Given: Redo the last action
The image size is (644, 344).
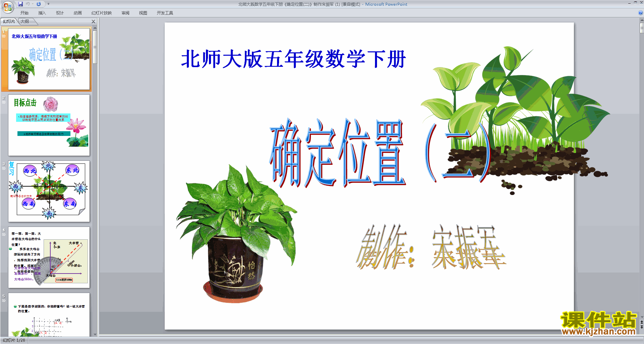Looking at the screenshot, I should 39,4.
